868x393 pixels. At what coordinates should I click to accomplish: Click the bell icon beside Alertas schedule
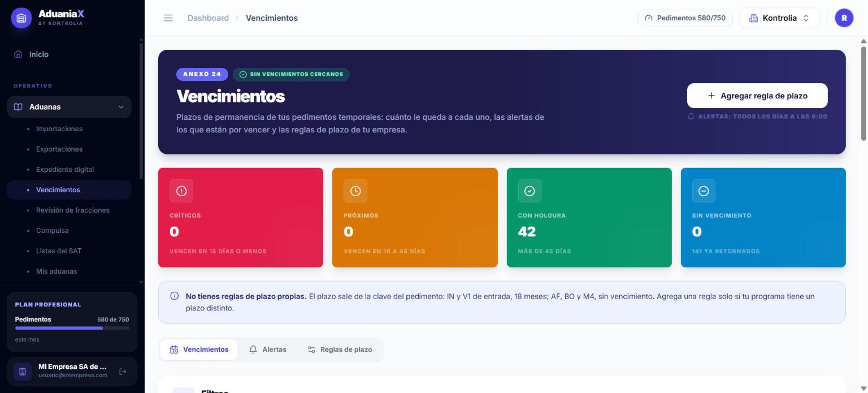(691, 116)
